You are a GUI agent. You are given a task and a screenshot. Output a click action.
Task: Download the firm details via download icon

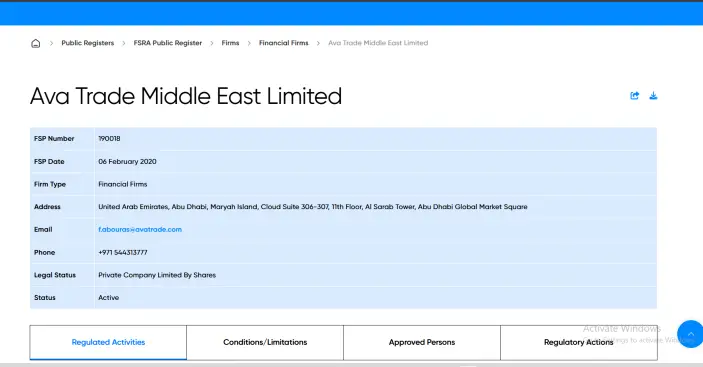pos(653,95)
